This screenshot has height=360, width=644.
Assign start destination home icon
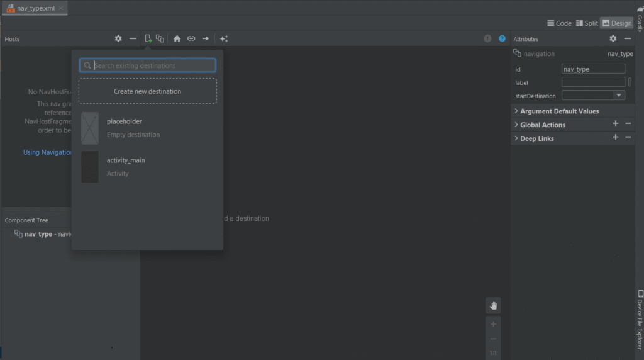177,38
